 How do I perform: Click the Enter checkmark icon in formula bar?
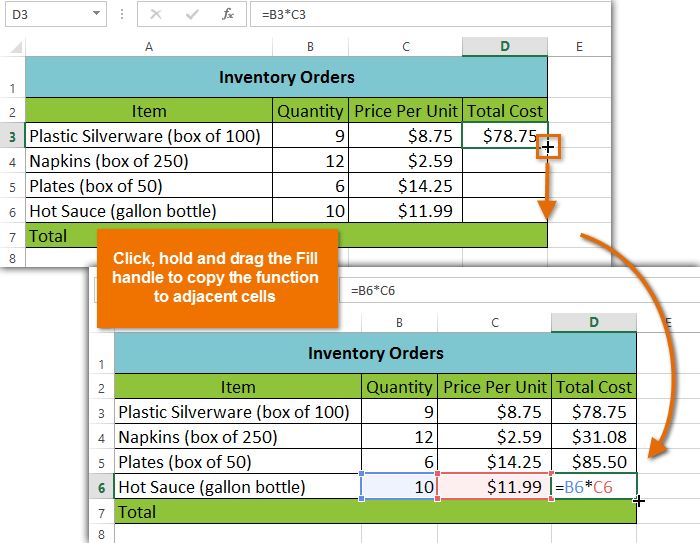click(x=192, y=14)
